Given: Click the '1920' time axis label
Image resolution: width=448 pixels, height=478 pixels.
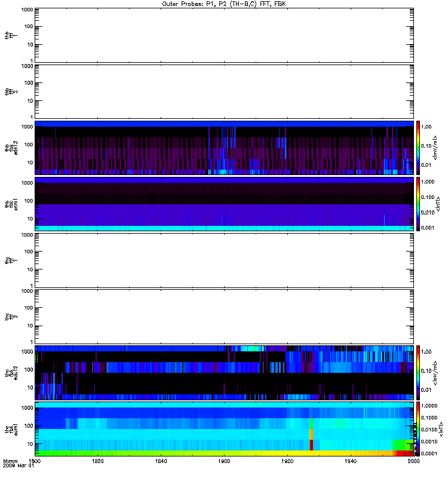Looking at the screenshot, I should tap(287, 461).
